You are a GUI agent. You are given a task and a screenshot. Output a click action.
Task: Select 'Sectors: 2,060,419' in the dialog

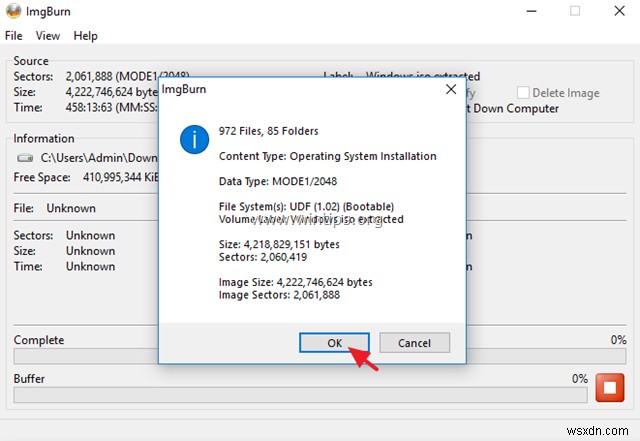(263, 257)
